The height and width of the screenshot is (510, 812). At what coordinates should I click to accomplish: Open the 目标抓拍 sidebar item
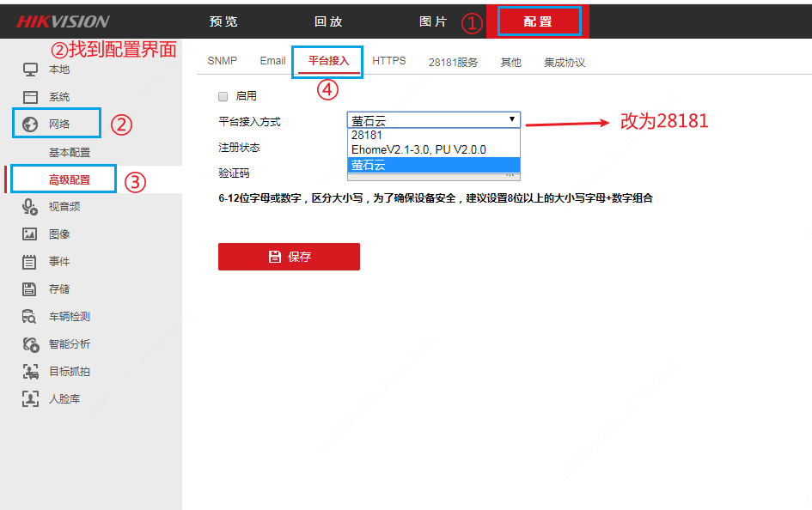pyautogui.click(x=70, y=372)
